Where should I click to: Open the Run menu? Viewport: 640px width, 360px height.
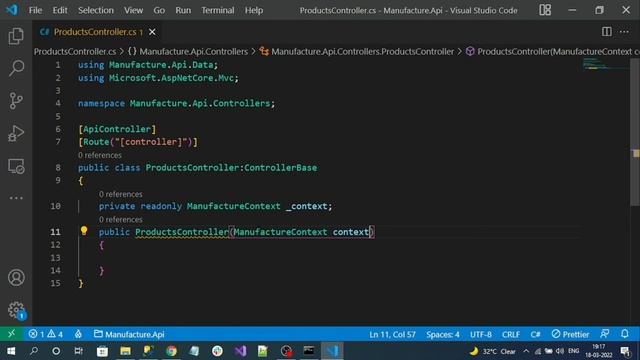(x=183, y=10)
